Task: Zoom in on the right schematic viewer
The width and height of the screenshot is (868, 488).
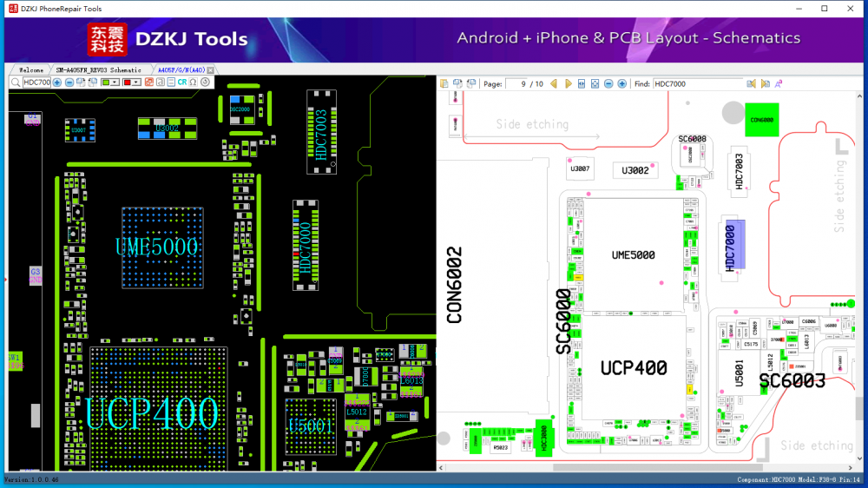Action: pos(622,83)
